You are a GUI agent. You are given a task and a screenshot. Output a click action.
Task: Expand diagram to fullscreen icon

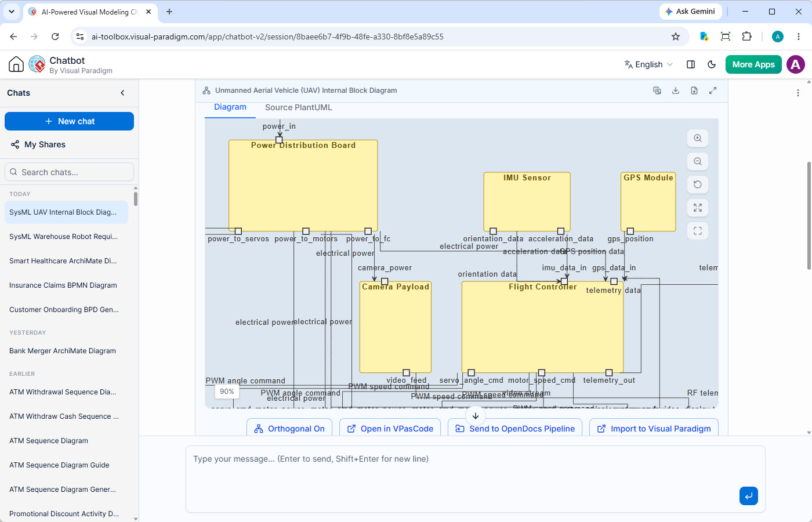click(713, 90)
